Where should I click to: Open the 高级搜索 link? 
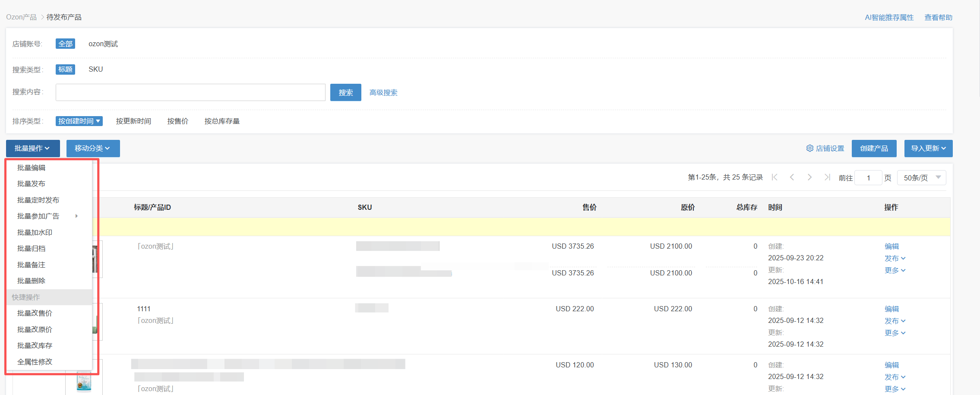(383, 93)
